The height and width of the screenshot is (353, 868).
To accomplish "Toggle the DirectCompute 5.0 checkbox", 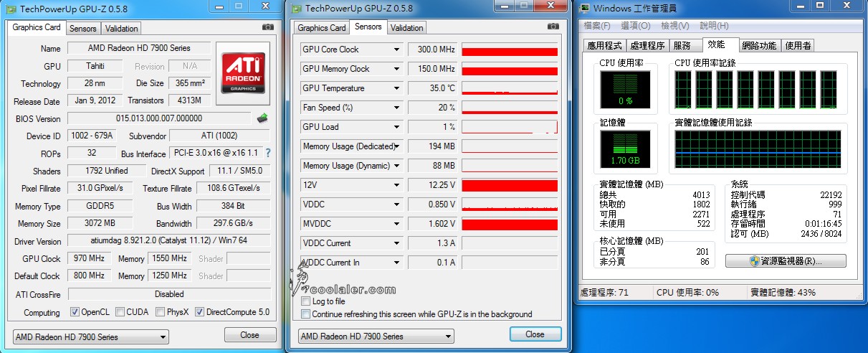I will point(200,312).
